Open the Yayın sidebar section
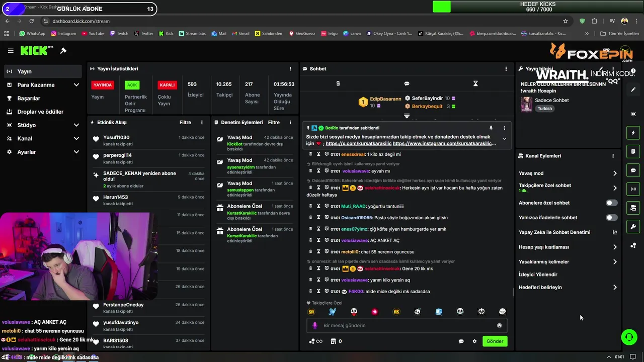The image size is (644, 362). point(42,71)
